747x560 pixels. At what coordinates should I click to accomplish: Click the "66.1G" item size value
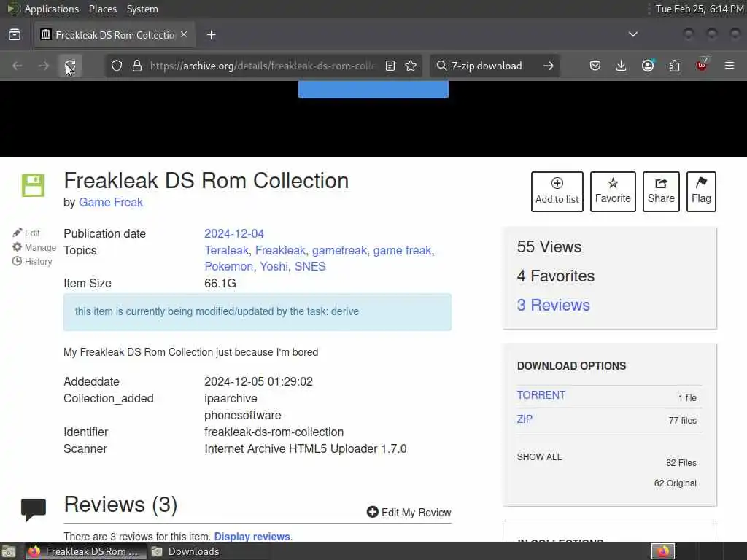[x=220, y=284]
